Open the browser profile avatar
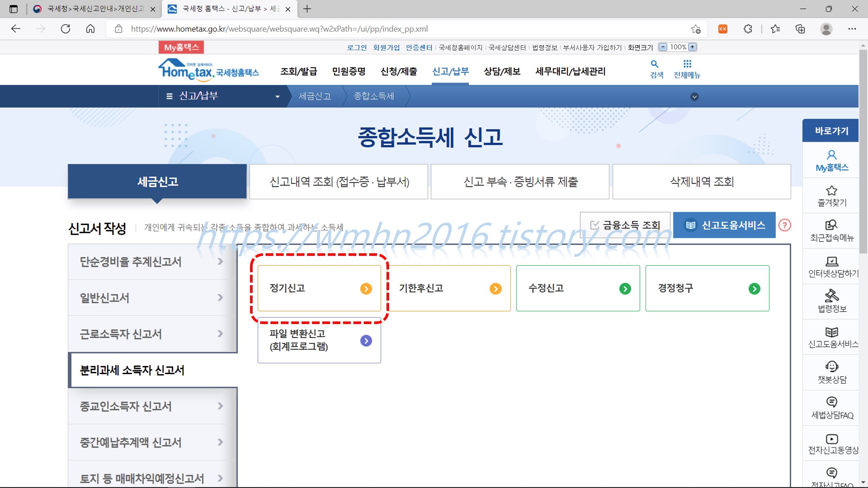868x488 pixels. 826,29
